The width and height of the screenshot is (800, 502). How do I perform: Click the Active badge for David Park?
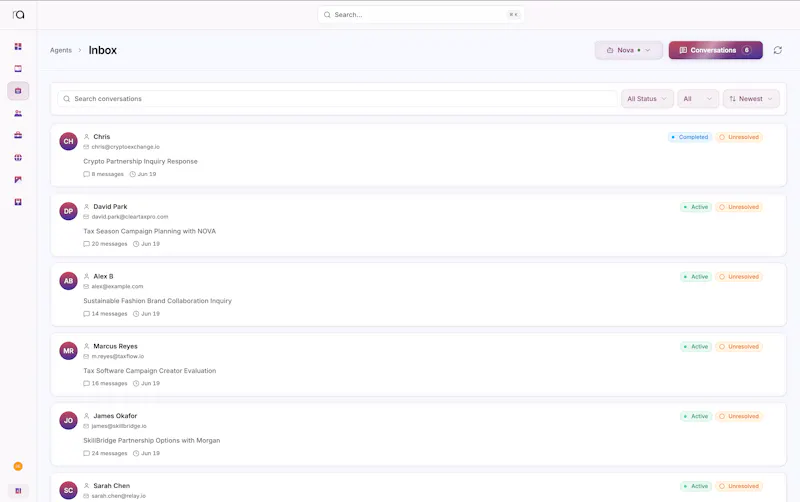pos(696,207)
